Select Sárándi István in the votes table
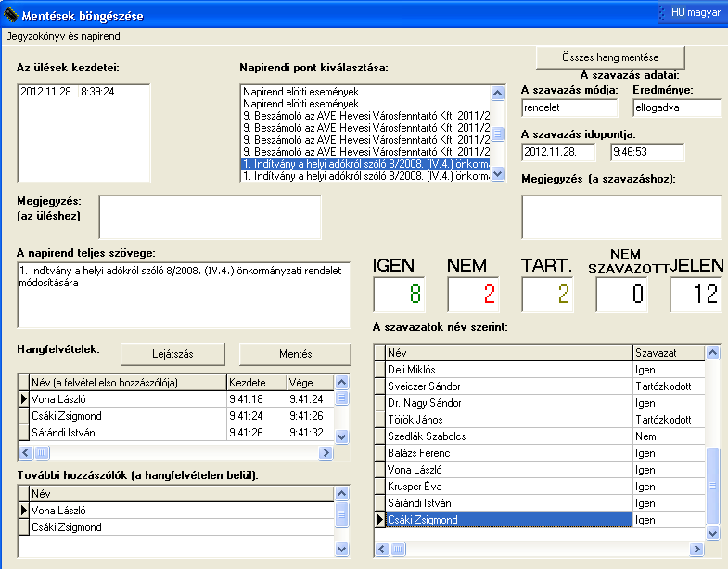This screenshot has width=728, height=569. (540, 503)
